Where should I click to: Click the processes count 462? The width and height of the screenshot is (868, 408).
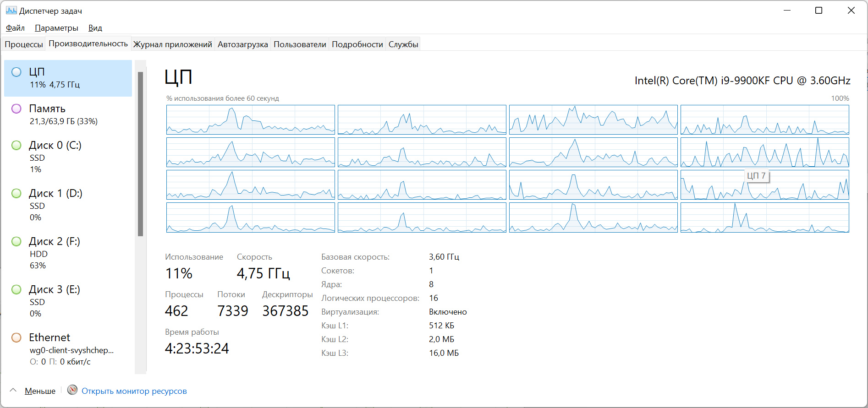[176, 311]
